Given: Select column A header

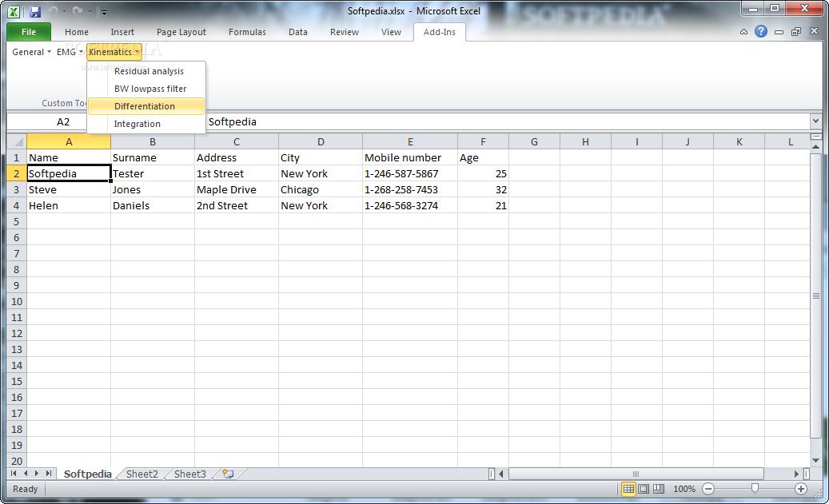Looking at the screenshot, I should click(x=69, y=141).
